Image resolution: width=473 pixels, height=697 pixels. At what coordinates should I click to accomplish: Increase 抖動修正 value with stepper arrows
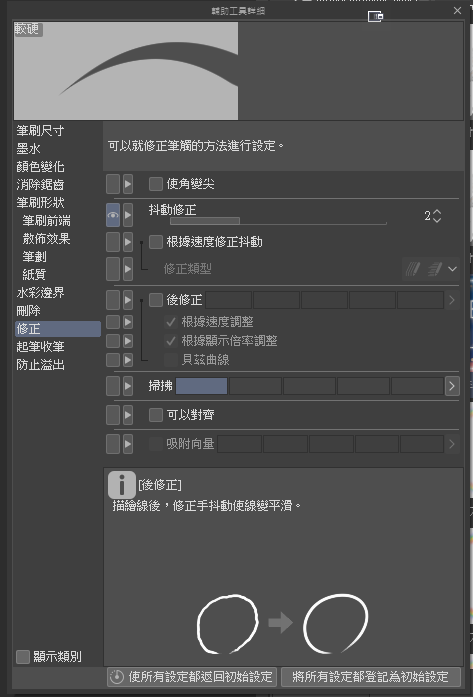(437, 212)
